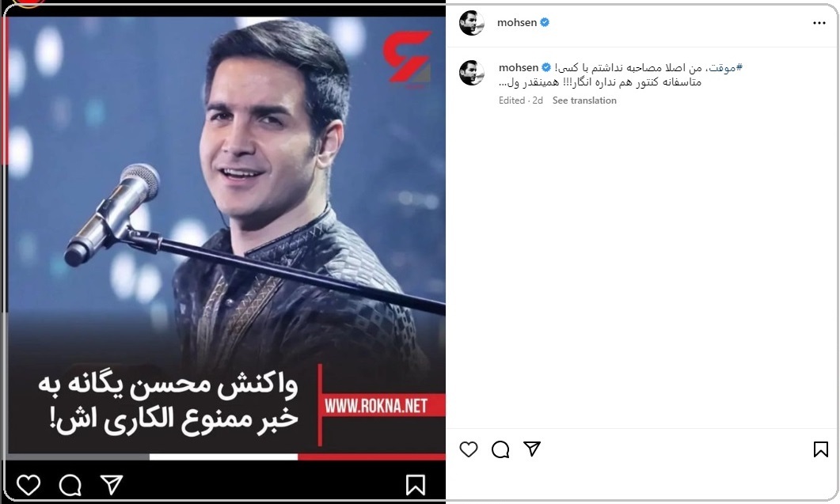
Task: Save the post with the bookmark icon in the right panel
Action: [820, 449]
